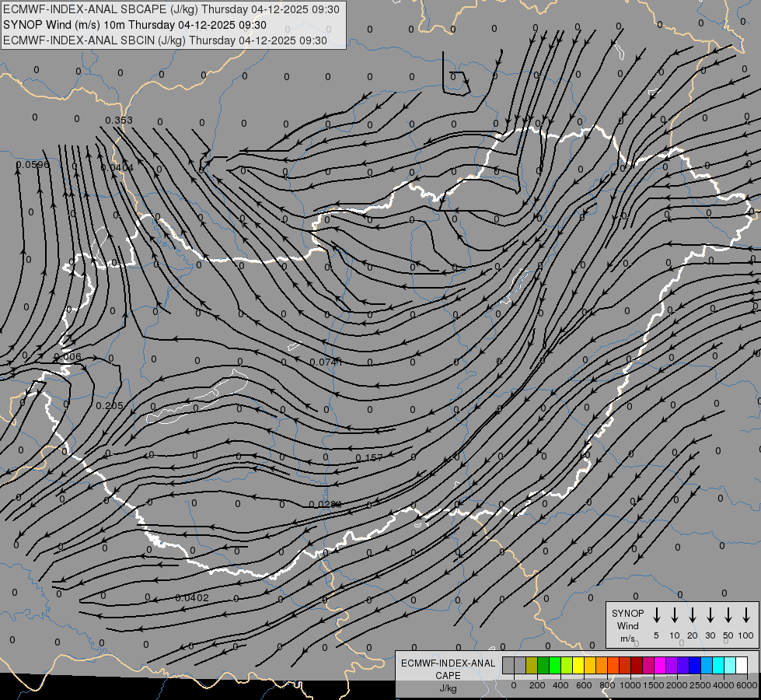Viewport: 761px width, 700px height.
Task: Click the 0.0284 value on the map
Action: [x=325, y=504]
